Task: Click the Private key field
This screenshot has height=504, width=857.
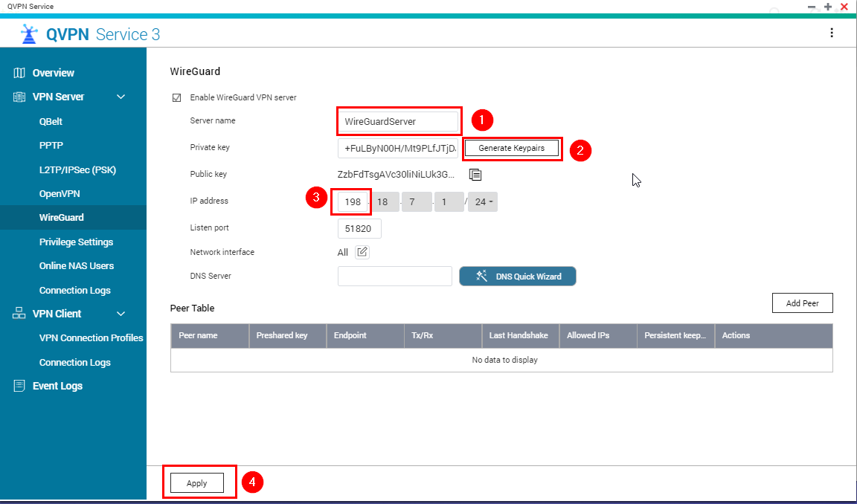Action: [x=398, y=148]
